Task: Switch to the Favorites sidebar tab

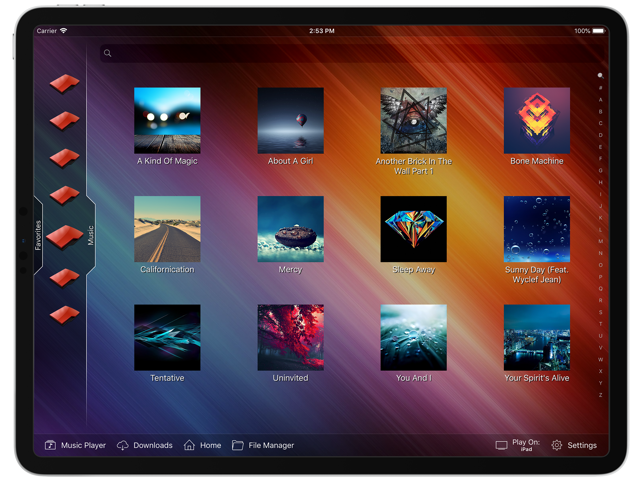Action: (38, 235)
